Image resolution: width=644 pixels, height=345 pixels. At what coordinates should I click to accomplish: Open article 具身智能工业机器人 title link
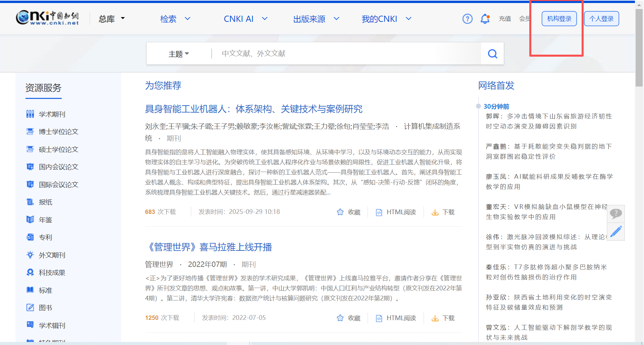point(254,109)
